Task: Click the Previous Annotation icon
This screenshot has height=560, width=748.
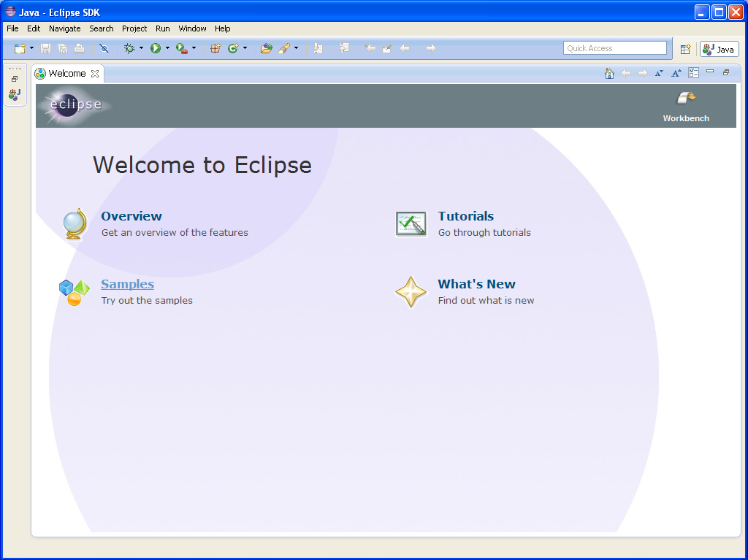Action: (344, 48)
